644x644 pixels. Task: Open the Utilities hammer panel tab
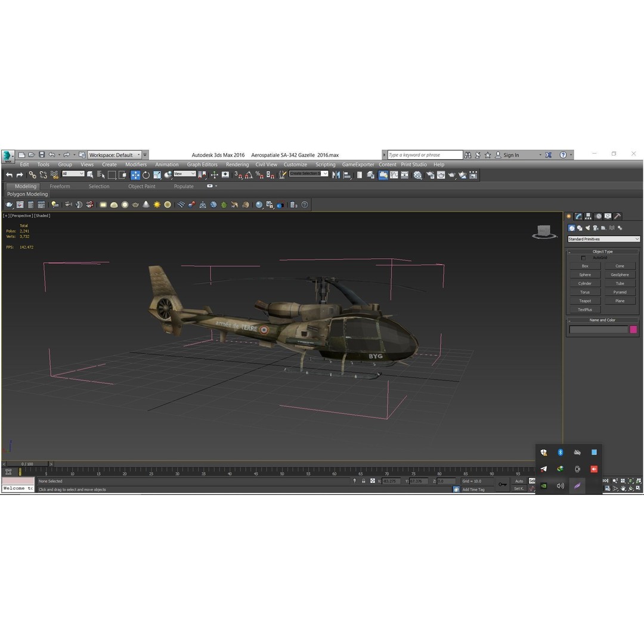coord(617,216)
